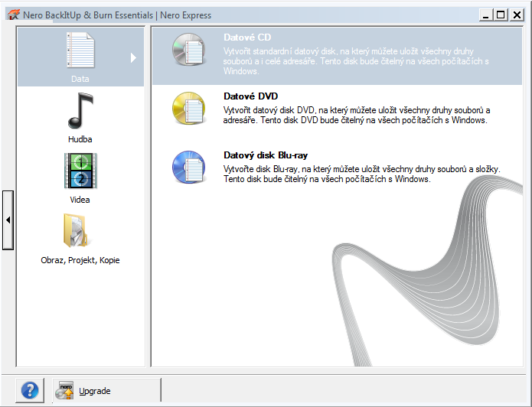Click the Data label in sidebar
The image size is (532, 407).
tap(80, 79)
